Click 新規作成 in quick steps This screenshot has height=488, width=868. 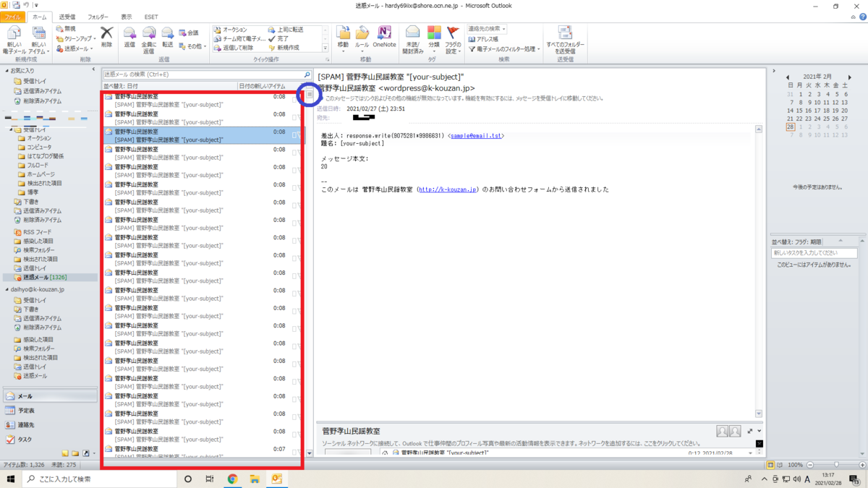pyautogui.click(x=283, y=47)
